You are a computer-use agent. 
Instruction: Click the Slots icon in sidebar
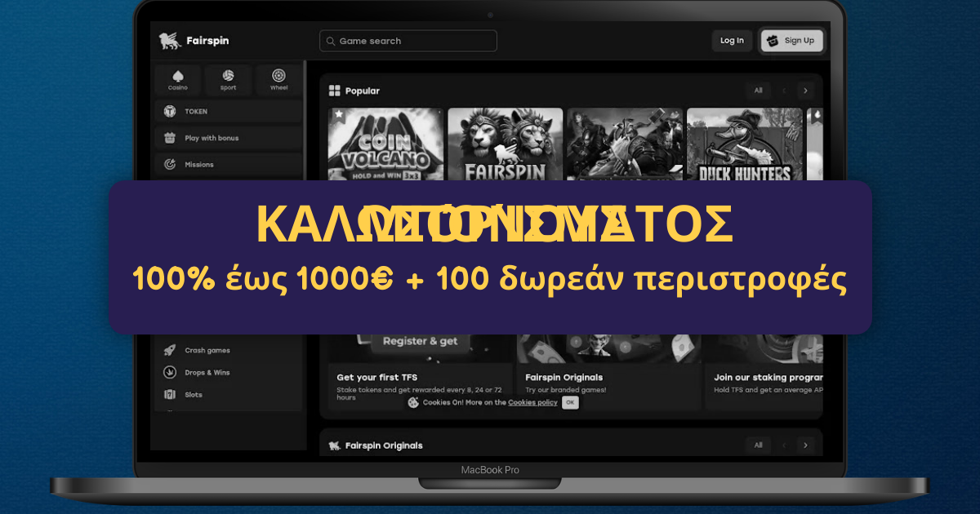(x=170, y=394)
